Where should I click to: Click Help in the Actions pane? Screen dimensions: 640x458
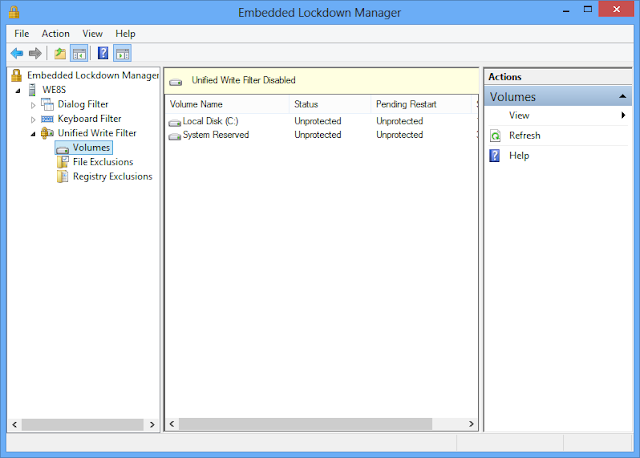pos(519,156)
